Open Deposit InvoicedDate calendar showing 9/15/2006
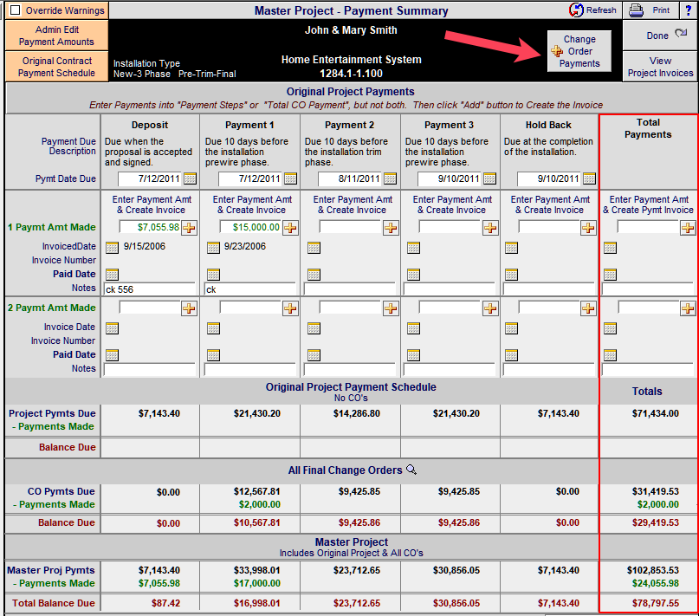Viewport: 699px width, 616px height. 112,247
